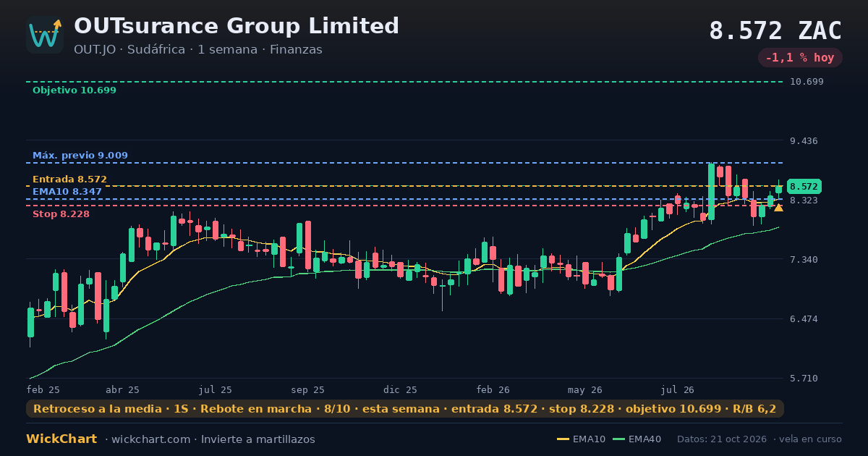Click the Stop 8.228 label

click(61, 214)
